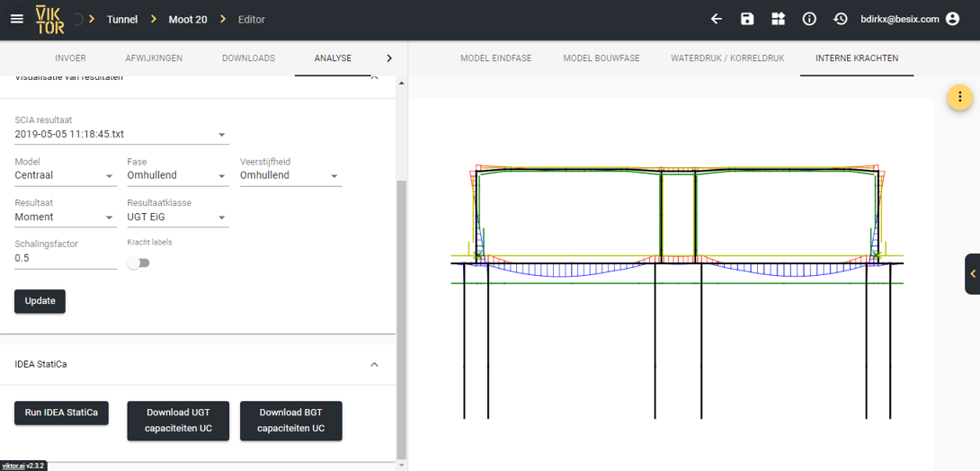980x471 pixels.
Task: Click the Run IDEA StatiCa button
Action: pyautogui.click(x=61, y=413)
